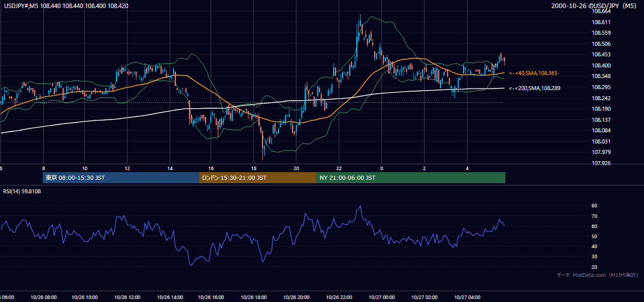Screen dimensions: 644x302
Task: Click the RSI 50 level label
Action: pos(594,236)
